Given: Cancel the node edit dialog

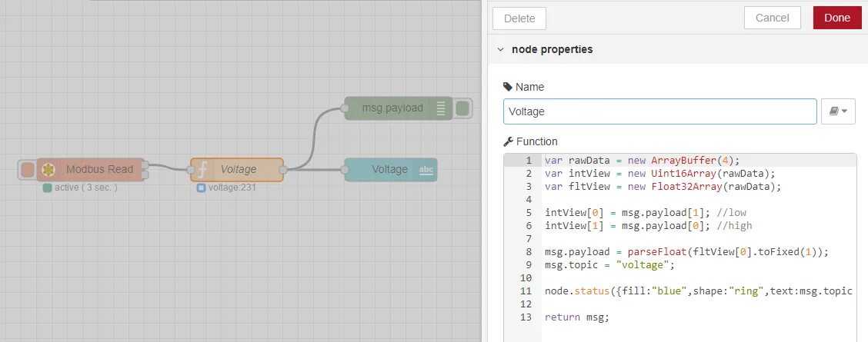Looking at the screenshot, I should click(773, 18).
